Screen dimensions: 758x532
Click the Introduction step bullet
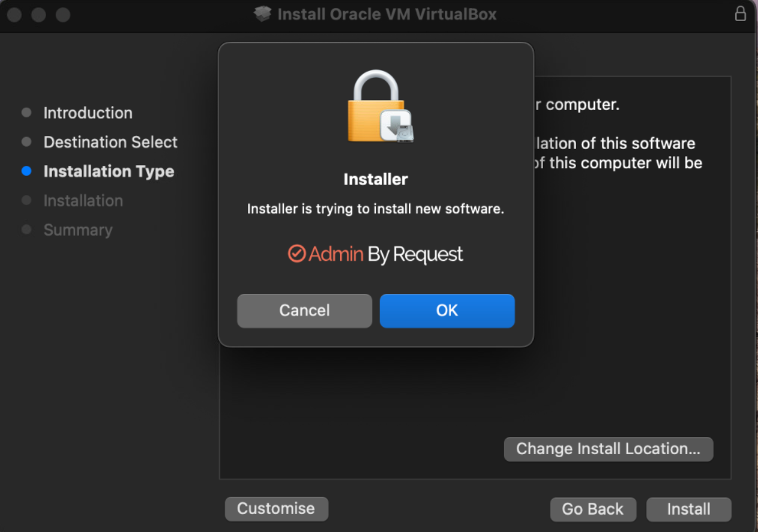(26, 113)
